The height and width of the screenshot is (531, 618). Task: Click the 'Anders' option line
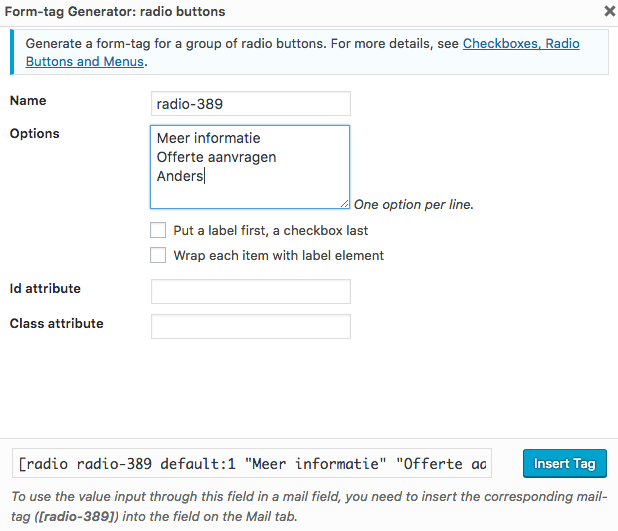pos(180,176)
